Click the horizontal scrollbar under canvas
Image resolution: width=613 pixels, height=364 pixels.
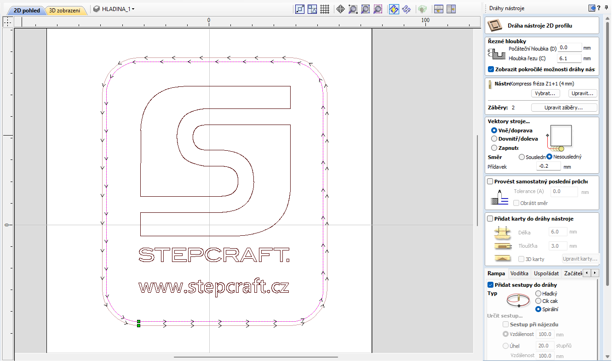pos(256,357)
